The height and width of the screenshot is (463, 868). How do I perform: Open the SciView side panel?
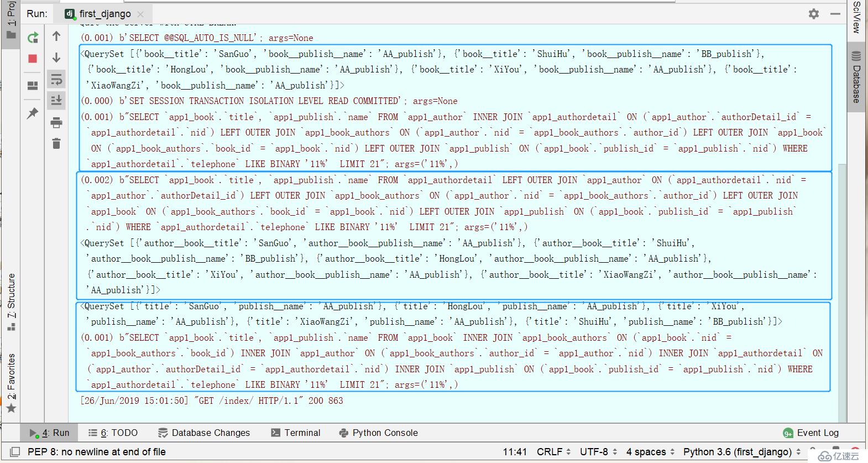pyautogui.click(x=856, y=17)
